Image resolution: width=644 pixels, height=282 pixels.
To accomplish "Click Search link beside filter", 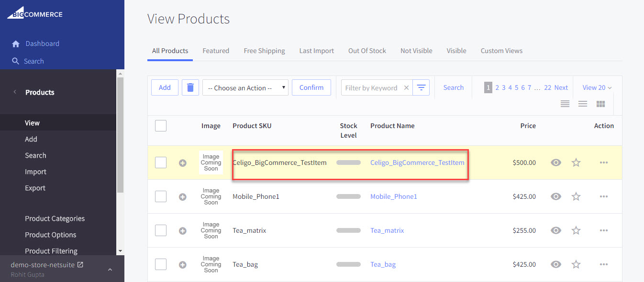I will [x=454, y=87].
